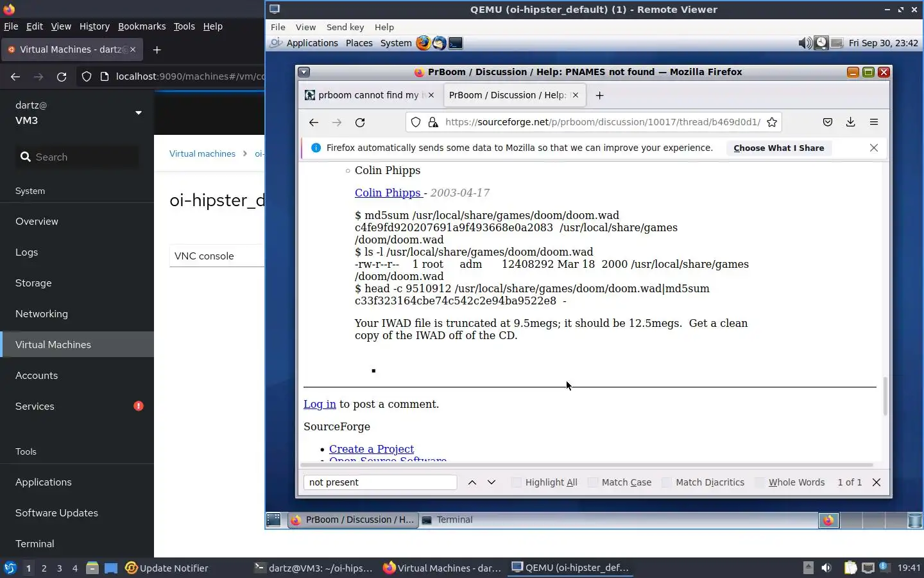
Task: Find previous match with the up arrow
Action: [x=472, y=482]
